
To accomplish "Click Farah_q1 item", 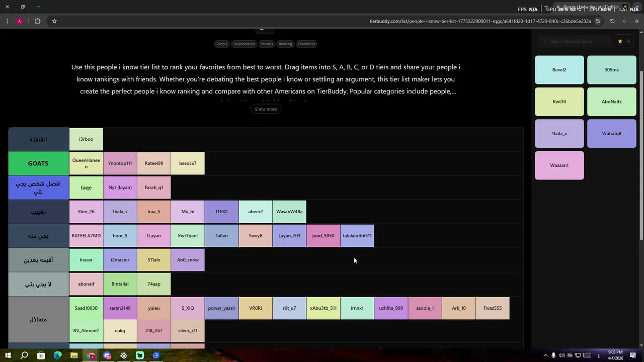I will point(154,188).
